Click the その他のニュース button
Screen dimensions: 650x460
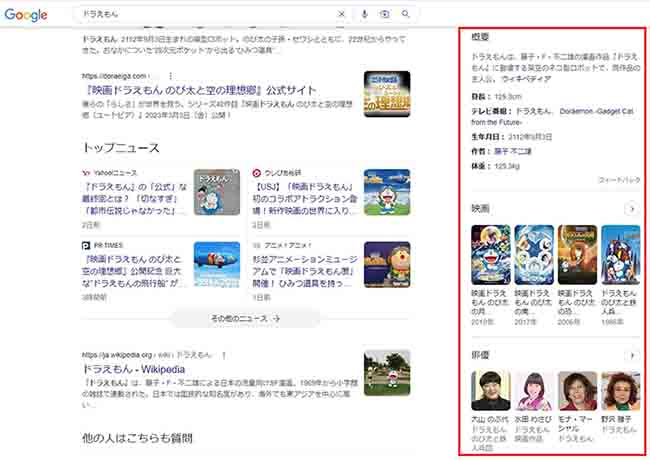point(245,318)
